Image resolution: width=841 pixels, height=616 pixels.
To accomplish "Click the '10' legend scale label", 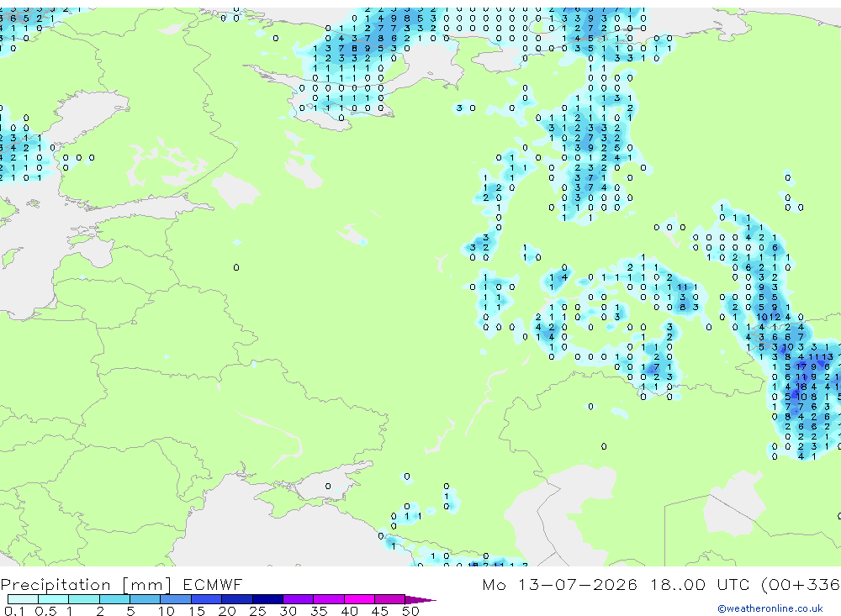I will pyautogui.click(x=167, y=611).
